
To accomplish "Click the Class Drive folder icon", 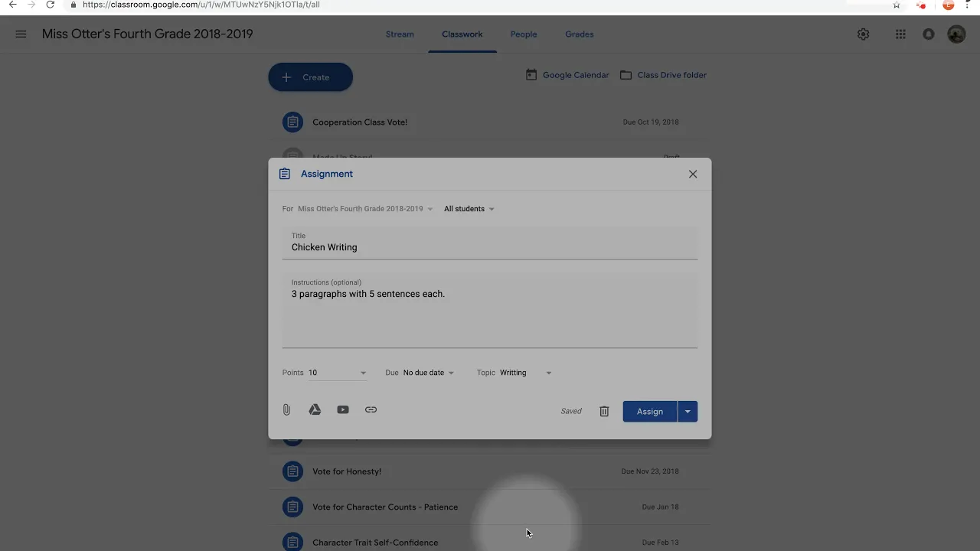I will pyautogui.click(x=626, y=75).
